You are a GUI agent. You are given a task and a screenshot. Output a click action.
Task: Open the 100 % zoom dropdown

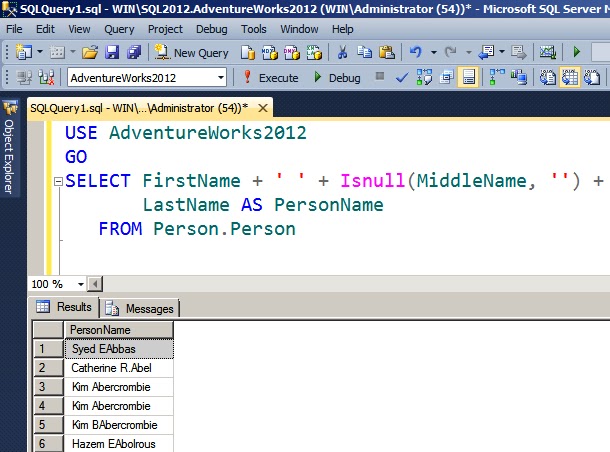[x=81, y=284]
